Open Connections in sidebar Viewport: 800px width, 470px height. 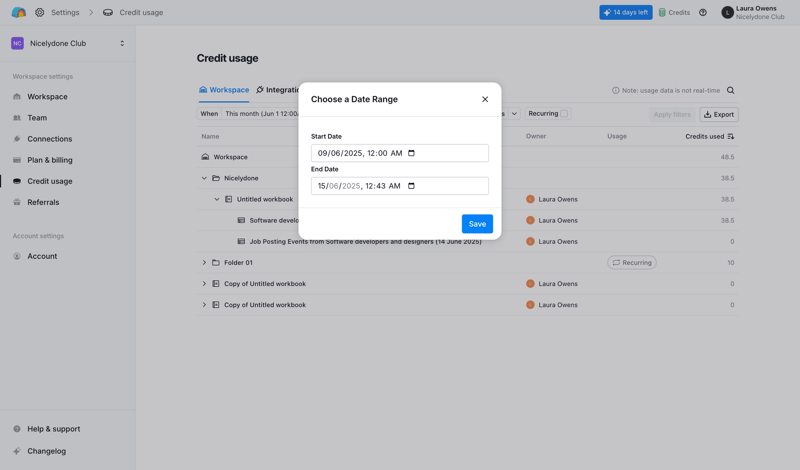click(x=49, y=139)
